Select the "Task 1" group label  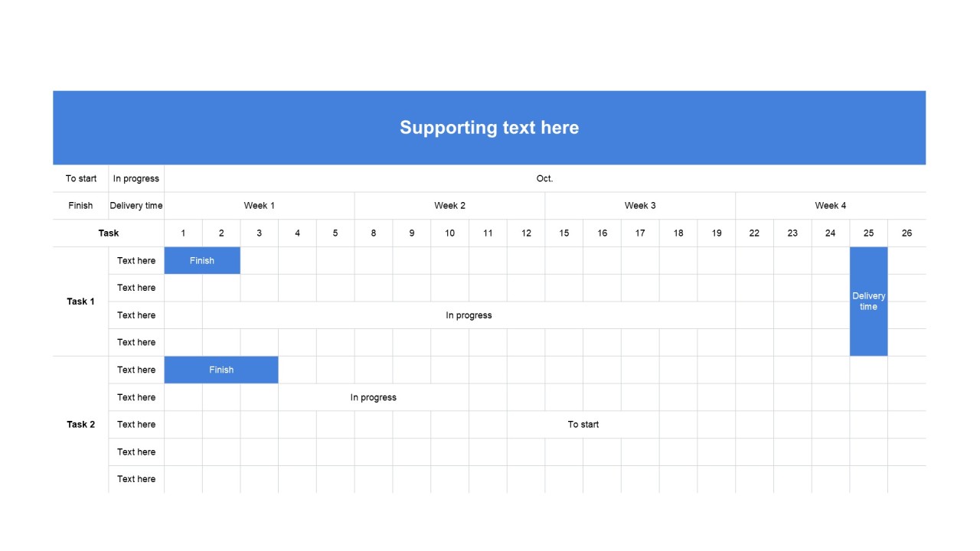pyautogui.click(x=81, y=302)
